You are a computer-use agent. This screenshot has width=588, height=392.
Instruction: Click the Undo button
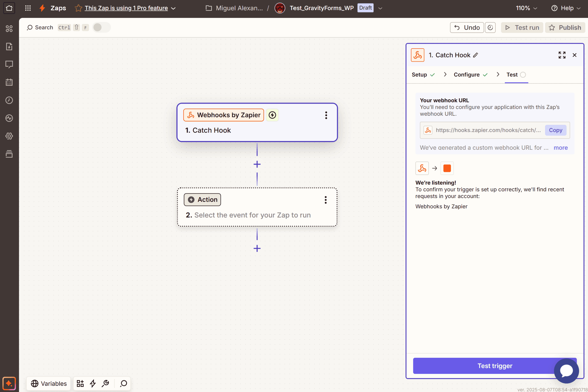click(467, 28)
